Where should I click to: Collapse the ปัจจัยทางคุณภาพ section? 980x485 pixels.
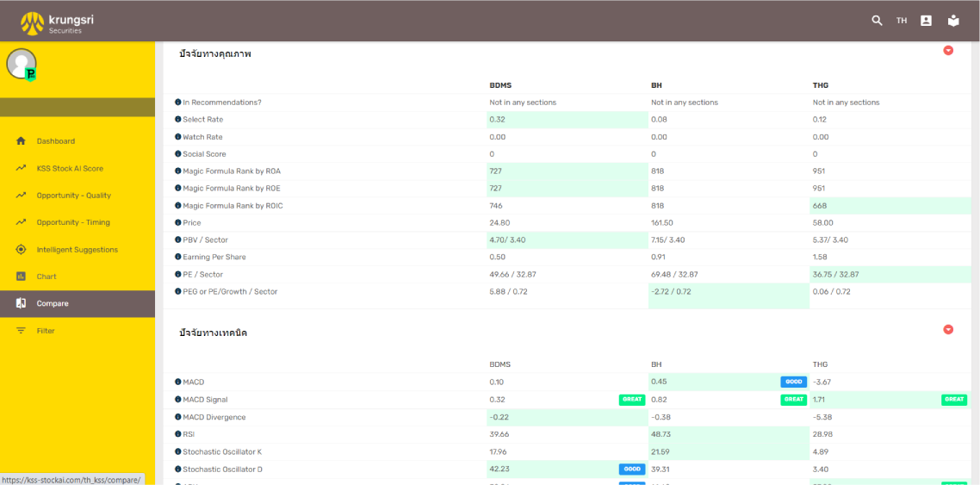[948, 51]
